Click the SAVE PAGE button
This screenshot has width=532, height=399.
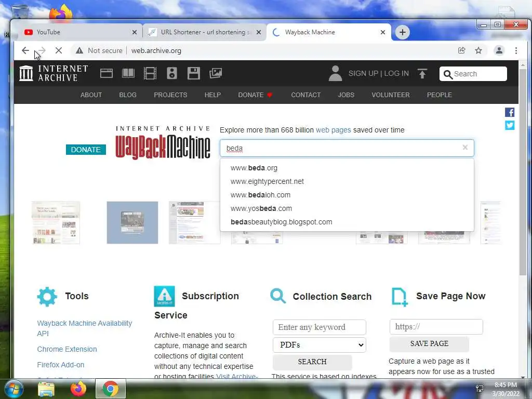click(x=429, y=344)
